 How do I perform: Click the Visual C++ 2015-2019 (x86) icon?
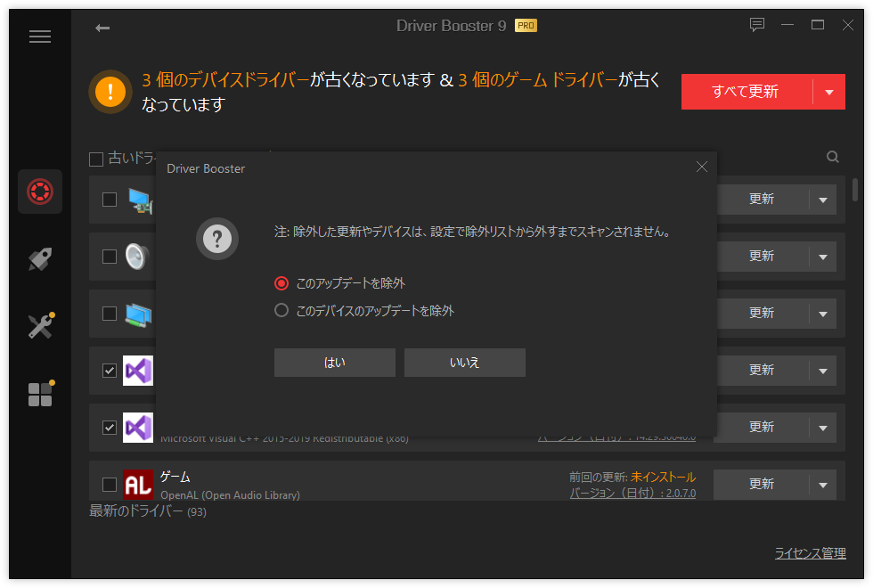(x=138, y=428)
